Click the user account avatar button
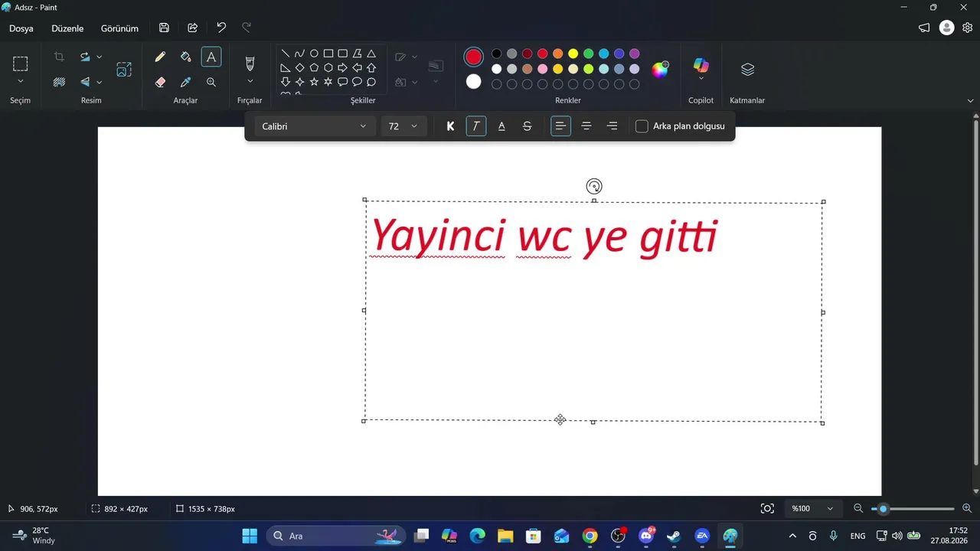Image resolution: width=980 pixels, height=551 pixels. pos(947,28)
